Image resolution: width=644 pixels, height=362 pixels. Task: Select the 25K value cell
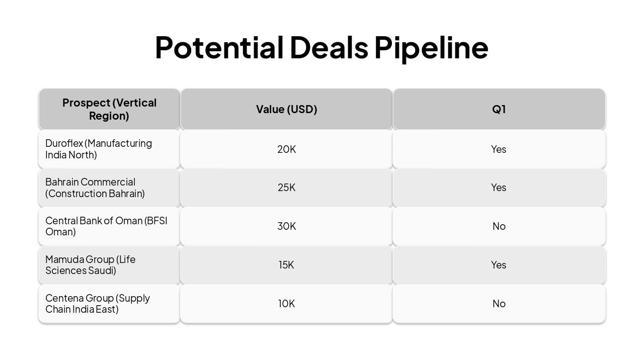point(286,188)
